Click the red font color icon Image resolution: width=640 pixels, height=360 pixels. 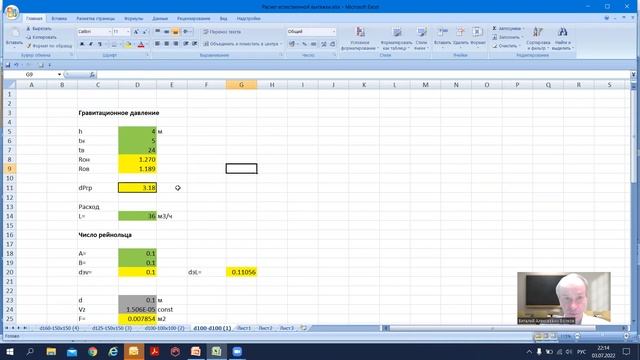[141, 44]
